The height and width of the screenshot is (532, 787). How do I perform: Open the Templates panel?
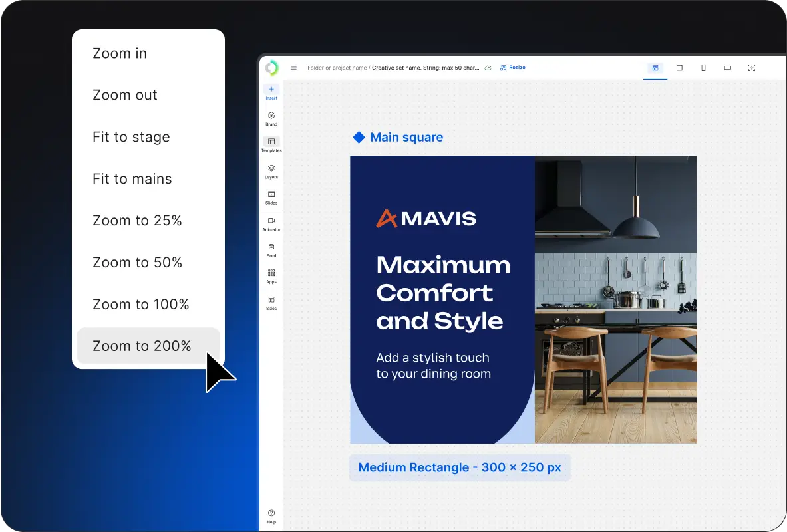point(271,145)
